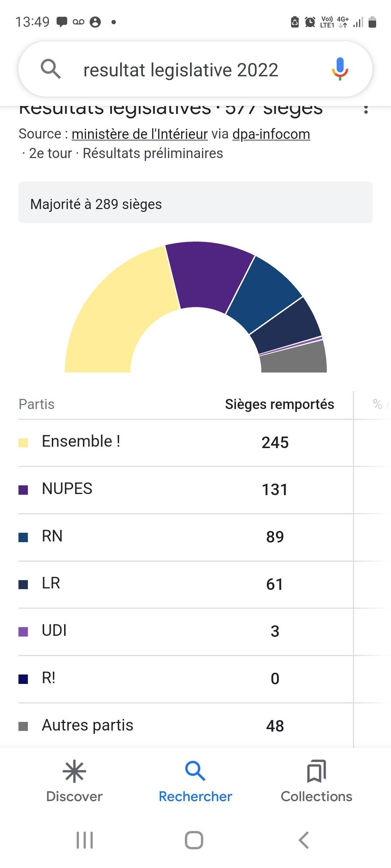Follow the ministère de l'Intérieur source link
This screenshot has height=868, width=391.
point(139,134)
